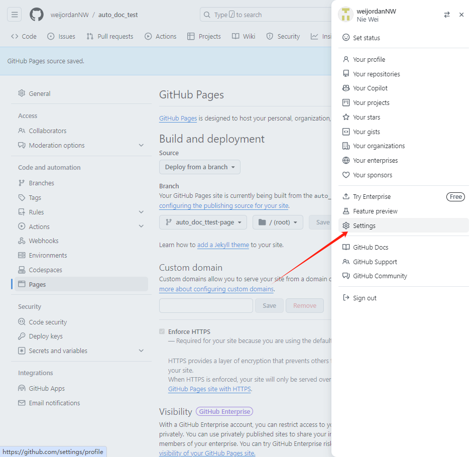This screenshot has height=457, width=476.
Task: Click the GitHub Enterprise badge
Action: tap(224, 411)
